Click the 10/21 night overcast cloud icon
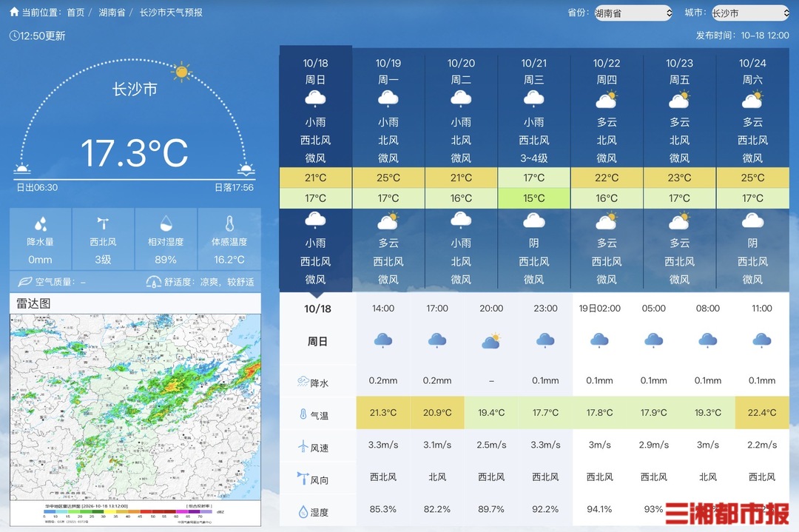 [534, 220]
